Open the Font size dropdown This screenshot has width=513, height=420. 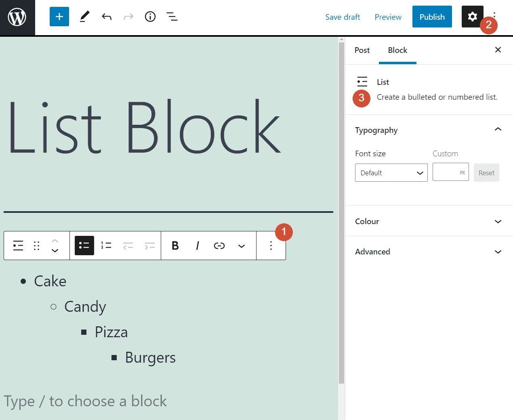pos(391,172)
